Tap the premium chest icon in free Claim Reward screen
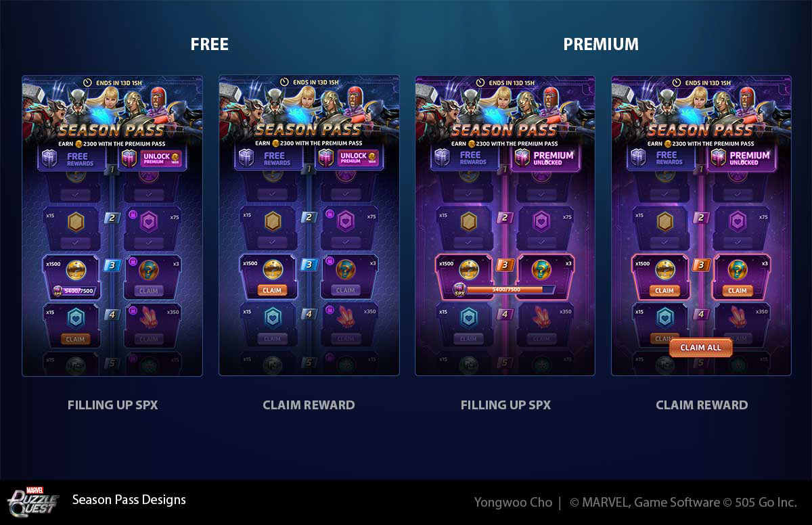Image resolution: width=812 pixels, height=525 pixels. coord(327,158)
